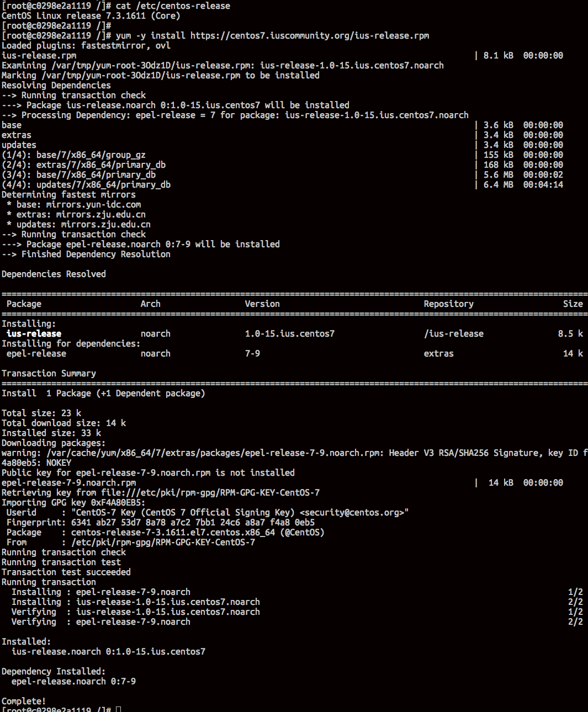Viewport: 588px width, 712px height.
Task: Select the ius-release package name in Installing section
Action: coord(34,333)
